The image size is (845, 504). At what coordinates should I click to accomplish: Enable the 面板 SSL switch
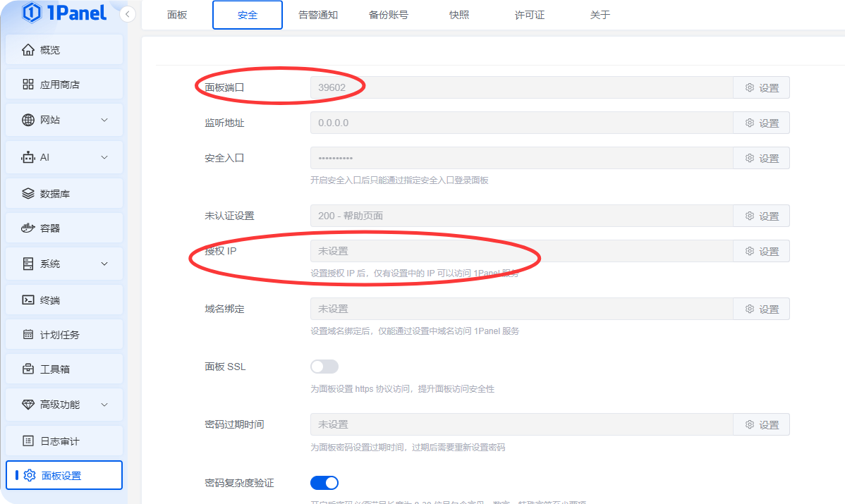click(324, 367)
